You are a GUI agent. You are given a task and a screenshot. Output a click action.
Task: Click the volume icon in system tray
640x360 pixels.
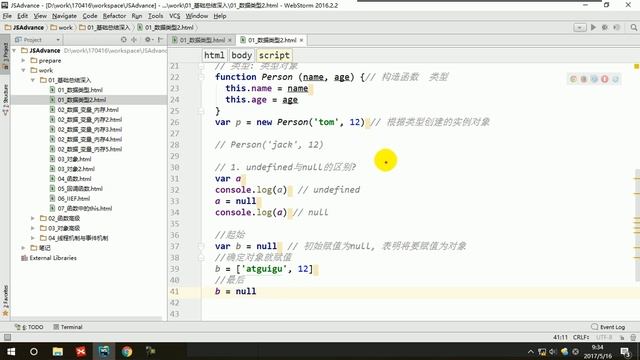pyautogui.click(x=553, y=351)
